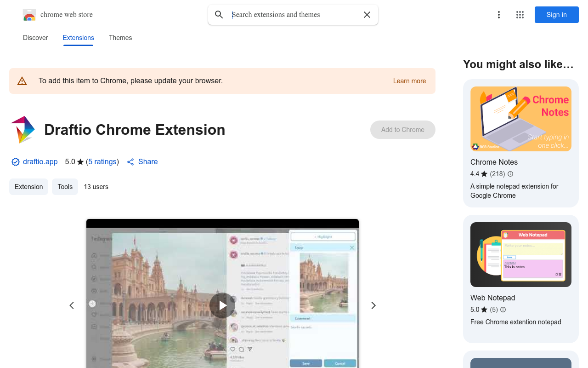This screenshot has height=368, width=588.
Task: Open the Extensions tab
Action: pos(79,38)
